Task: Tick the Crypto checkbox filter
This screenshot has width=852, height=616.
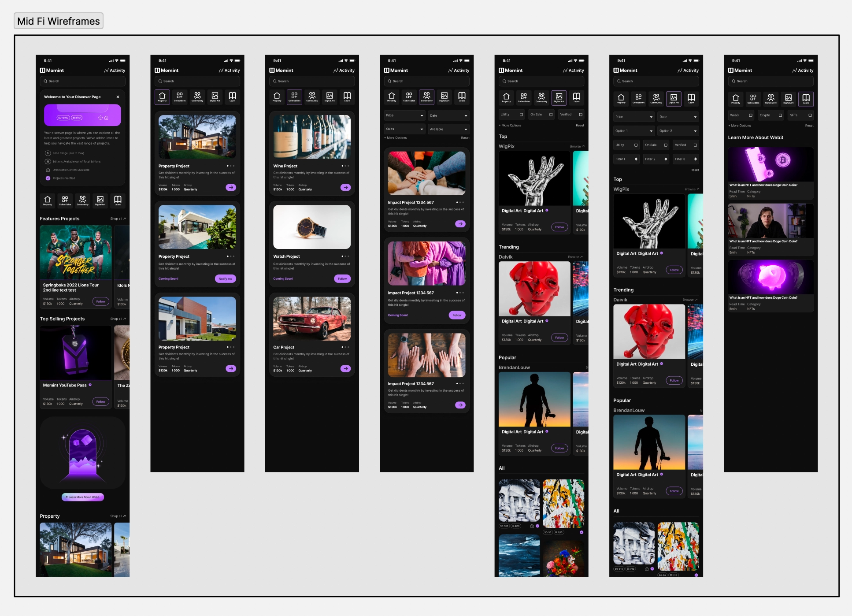Action: point(780,115)
